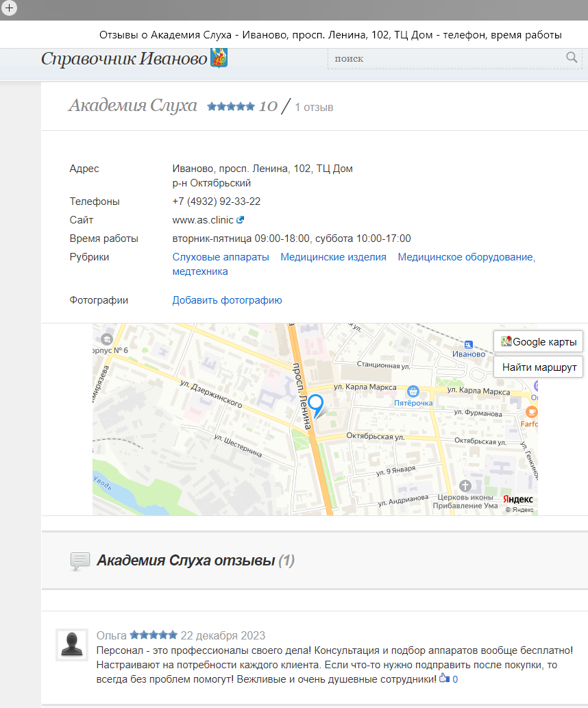Image resolution: width=588 pixels, height=708 pixels.
Task: Go to Справочник Иваново home logo
Action: pyautogui.click(x=124, y=59)
